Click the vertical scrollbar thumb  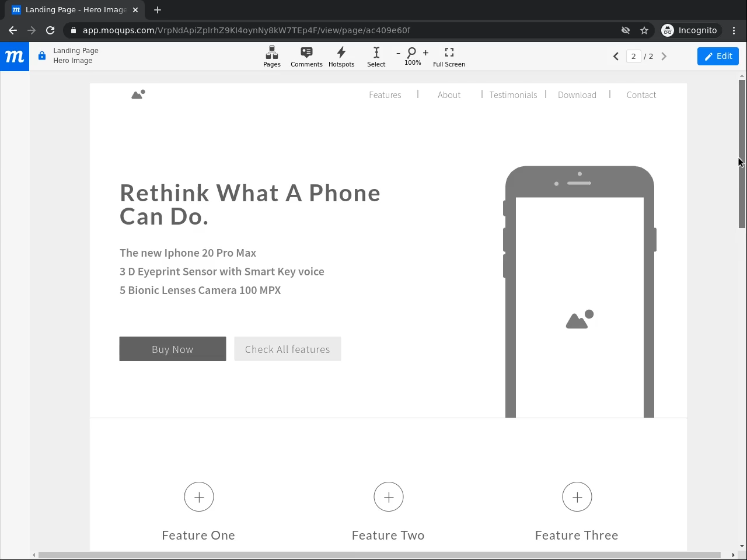tap(742, 154)
